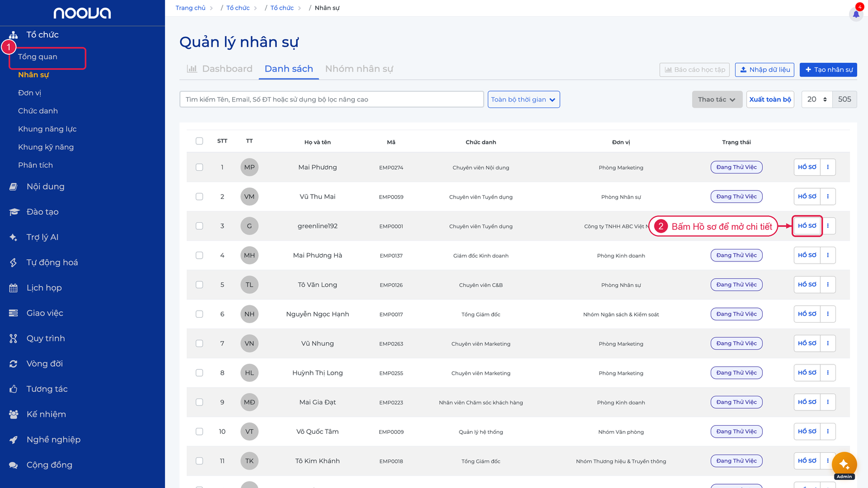
Task: Open the Nội dung sidebar section
Action: coord(46,187)
